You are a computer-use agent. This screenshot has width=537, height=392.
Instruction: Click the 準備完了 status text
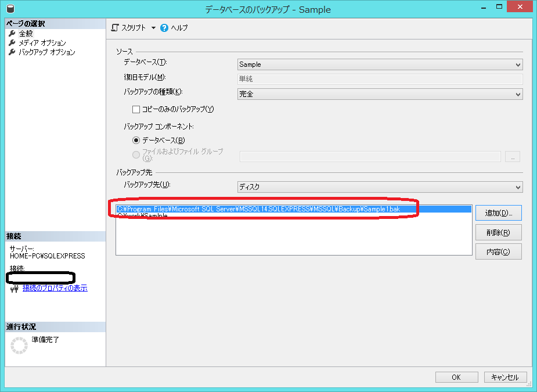click(x=45, y=340)
